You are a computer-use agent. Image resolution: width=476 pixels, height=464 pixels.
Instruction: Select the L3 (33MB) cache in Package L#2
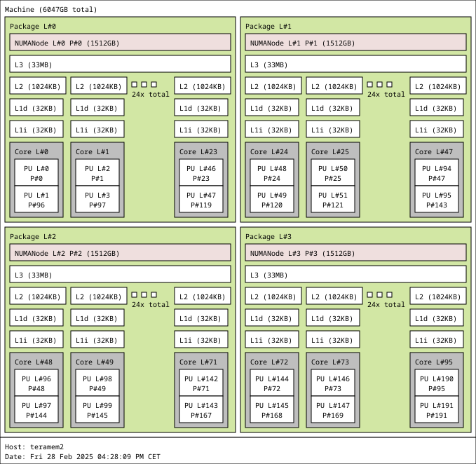coord(120,275)
